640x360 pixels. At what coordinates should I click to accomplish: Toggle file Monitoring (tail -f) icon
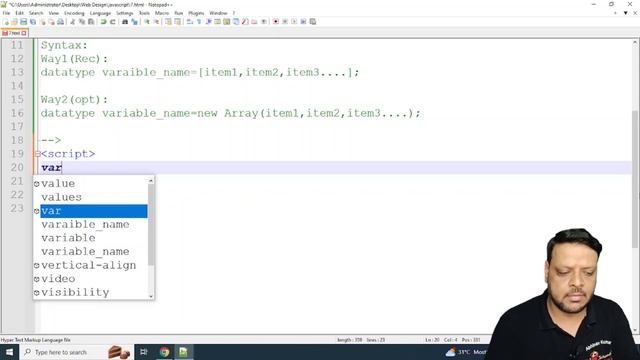click(x=264, y=22)
